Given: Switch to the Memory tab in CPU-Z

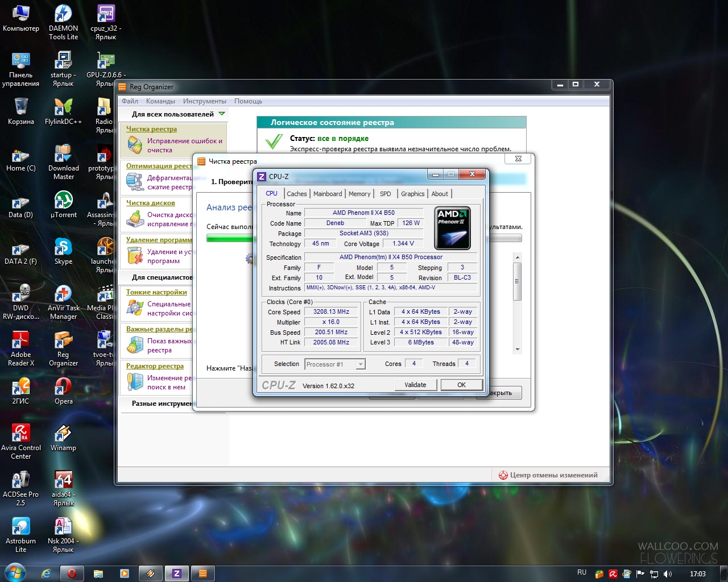Looking at the screenshot, I should 359,194.
